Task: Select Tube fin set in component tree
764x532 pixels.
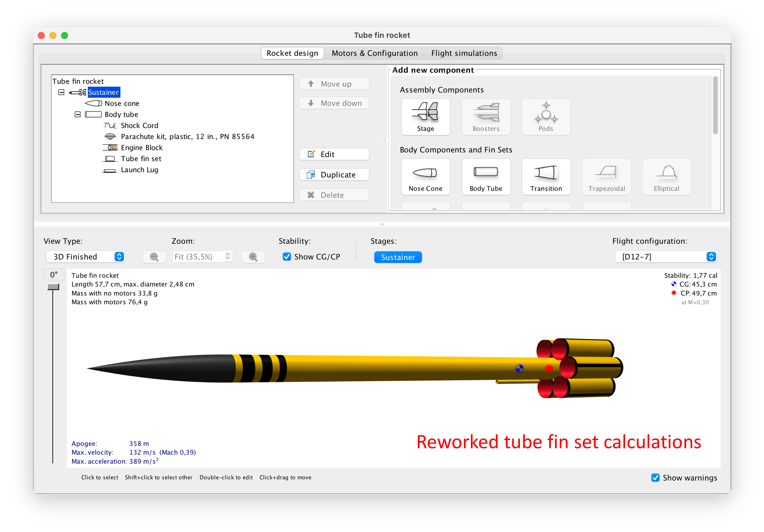Action: click(141, 159)
